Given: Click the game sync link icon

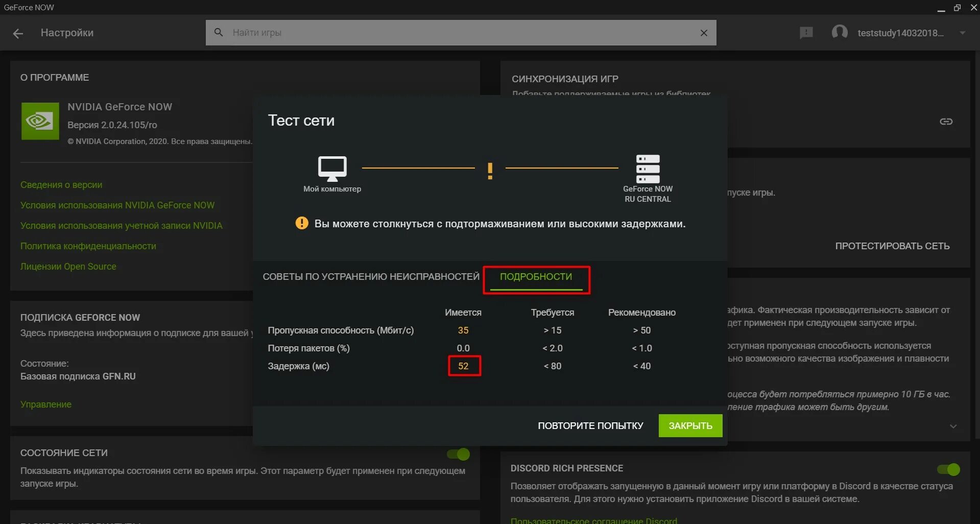Looking at the screenshot, I should [x=946, y=122].
